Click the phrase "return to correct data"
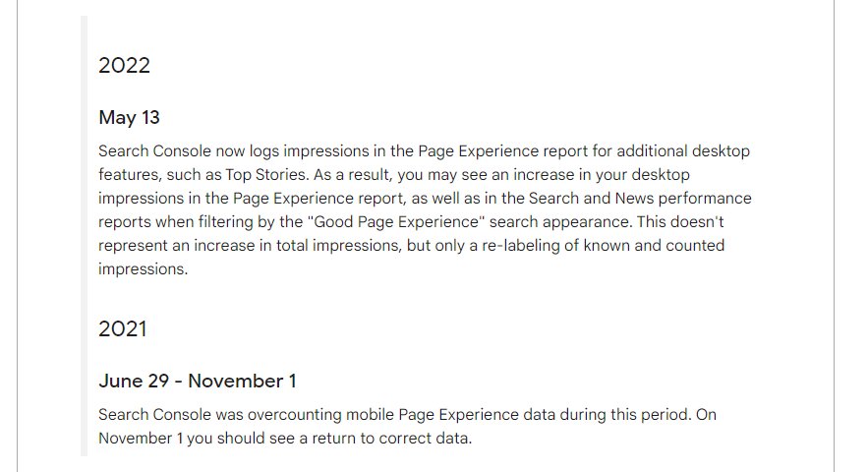This screenshot has height=472, width=868. pos(392,439)
